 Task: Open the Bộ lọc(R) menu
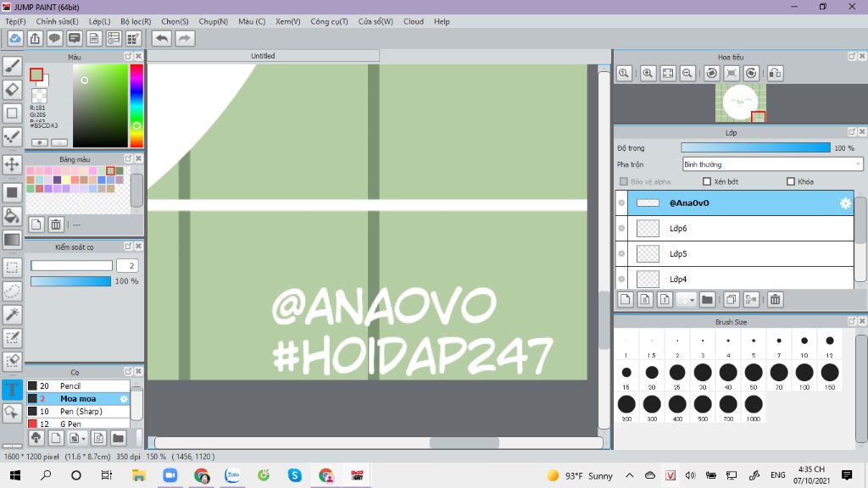coord(136,21)
